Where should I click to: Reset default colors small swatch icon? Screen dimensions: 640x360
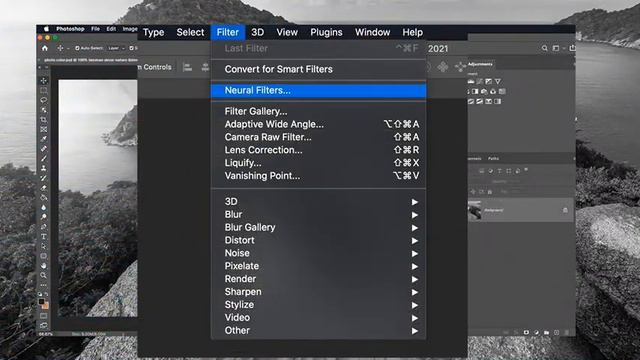click(x=40, y=294)
